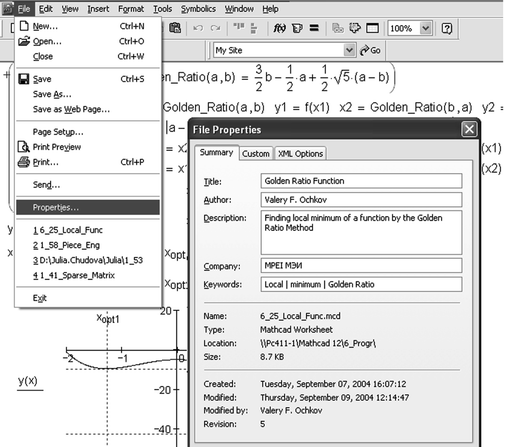Click the Modified date value
505x447 pixels.
(x=334, y=398)
